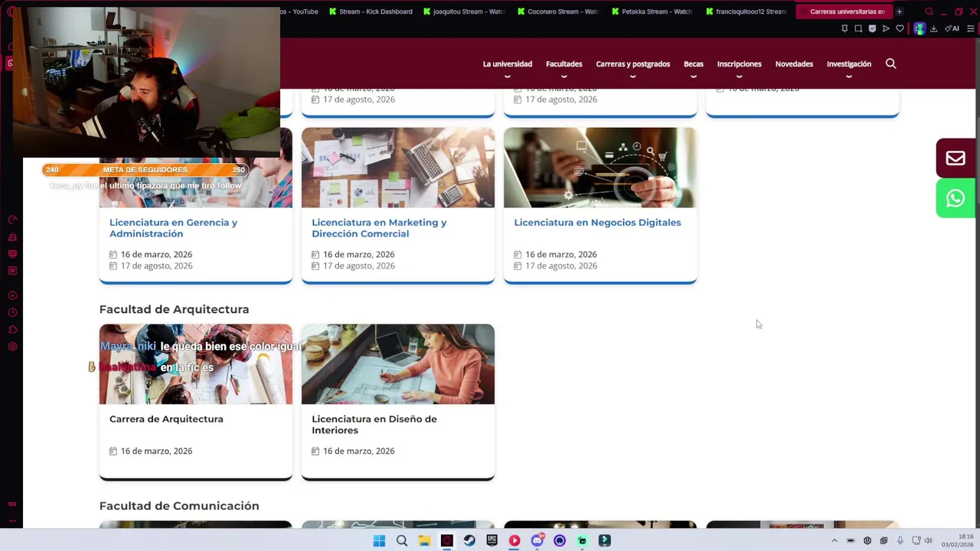
Task: Open the extensions cube icon in sidebar
Action: [12, 330]
